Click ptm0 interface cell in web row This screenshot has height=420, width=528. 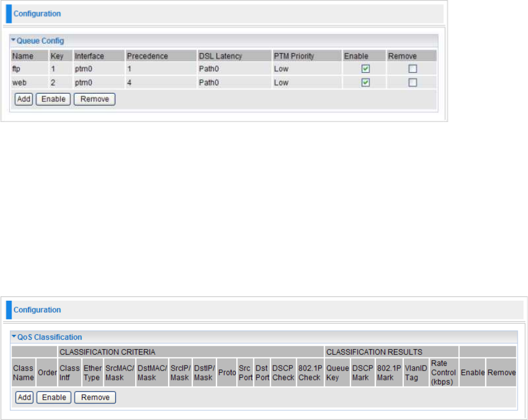(99, 82)
